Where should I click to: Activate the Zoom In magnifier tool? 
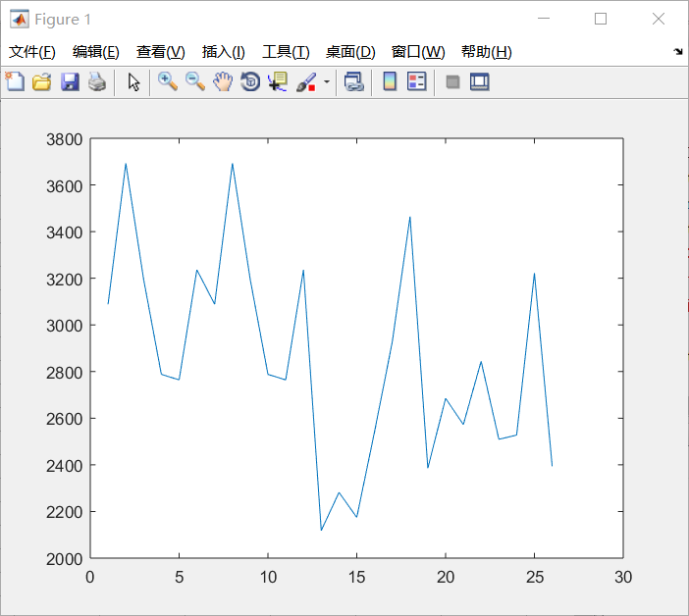tap(168, 81)
